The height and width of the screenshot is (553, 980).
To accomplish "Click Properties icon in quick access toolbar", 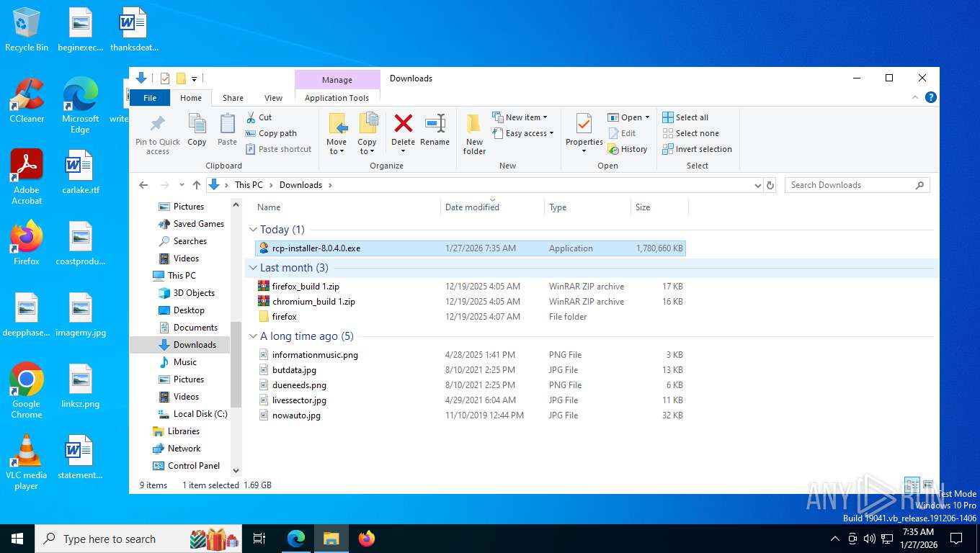I will coord(165,78).
